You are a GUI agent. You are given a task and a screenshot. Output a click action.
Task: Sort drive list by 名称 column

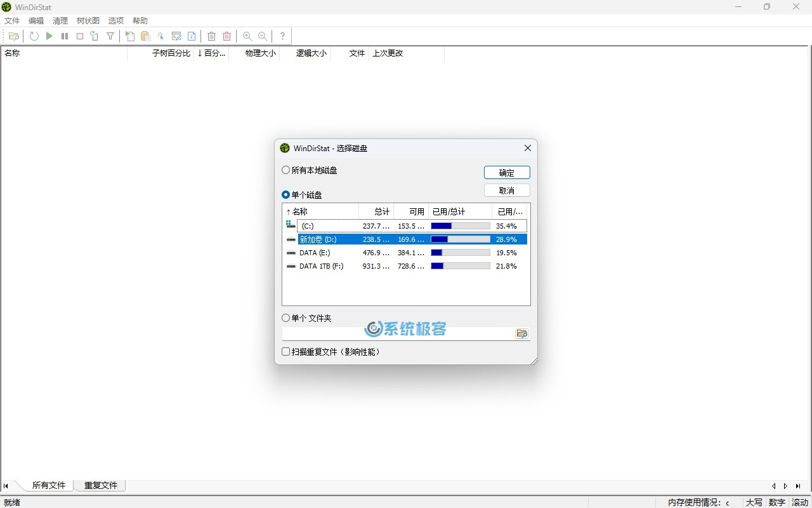pos(320,211)
